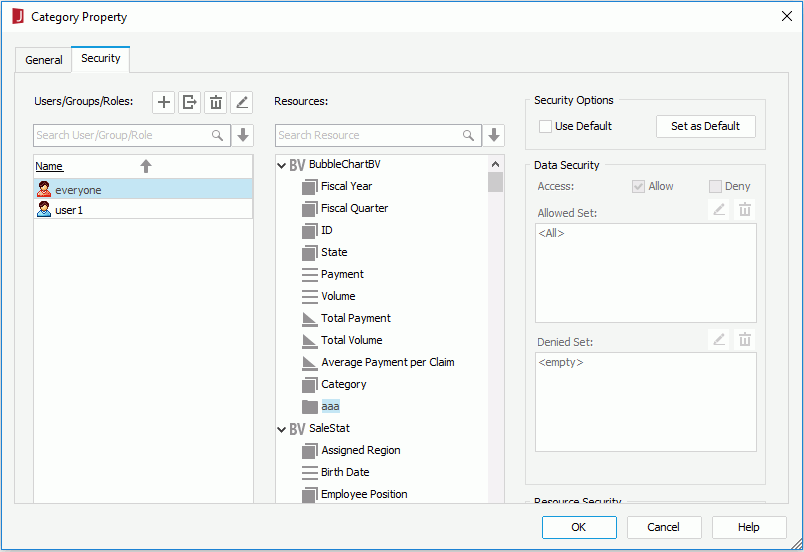Image resolution: width=804 pixels, height=552 pixels.
Task: Select the everyone row
Action: [143, 189]
